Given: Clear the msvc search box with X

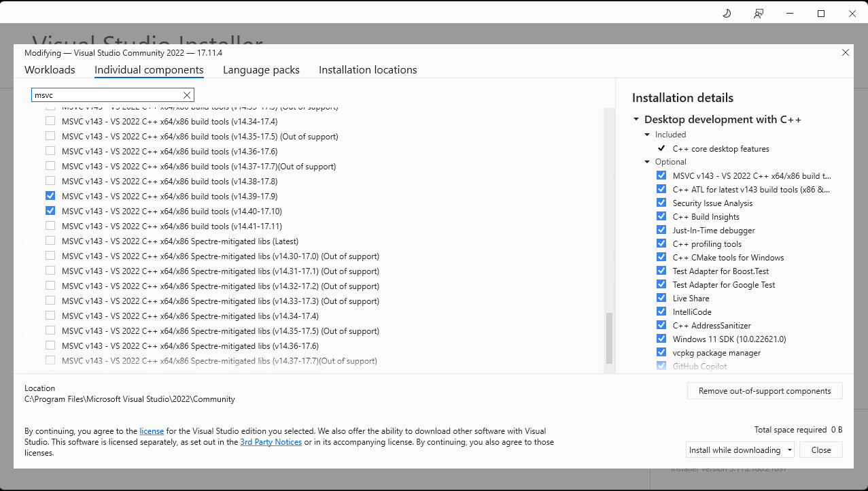Looking at the screenshot, I should tap(187, 95).
